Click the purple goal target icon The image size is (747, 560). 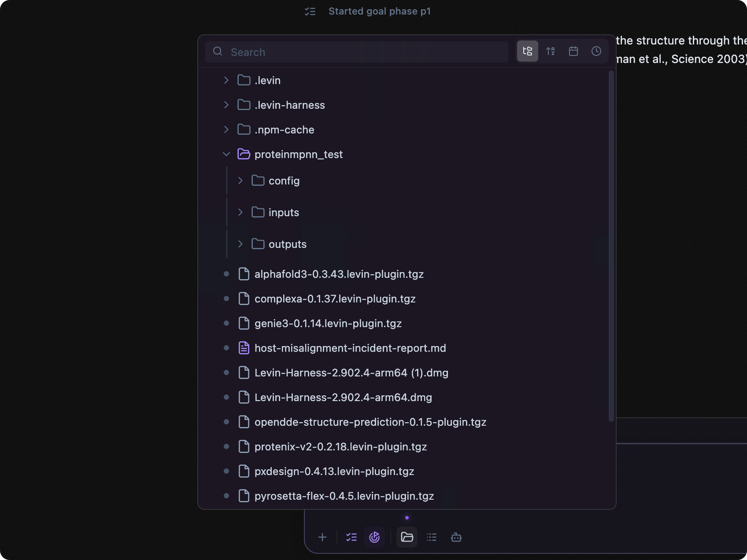point(374,537)
